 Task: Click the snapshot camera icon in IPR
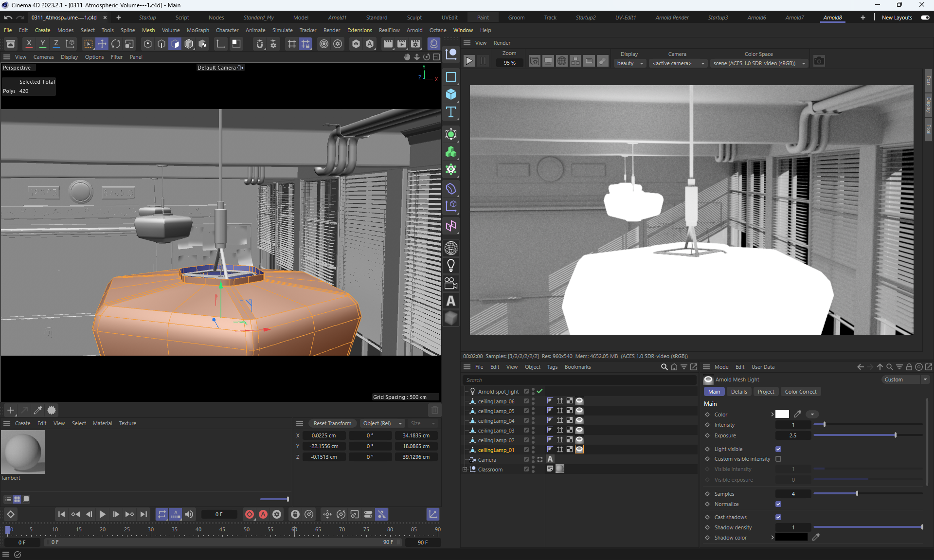[819, 61]
